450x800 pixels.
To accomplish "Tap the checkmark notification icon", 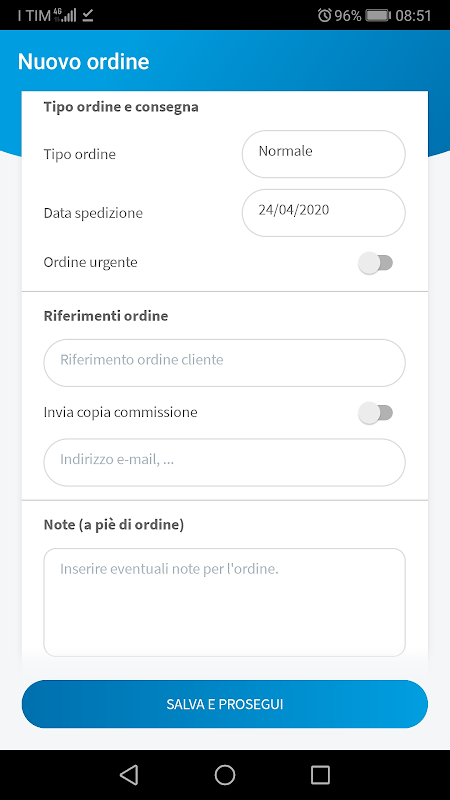I will pos(88,16).
